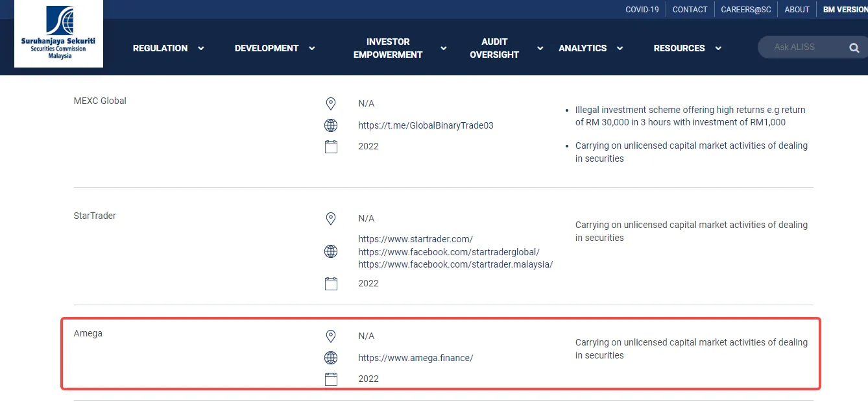Open the DEVELOPMENT menu
This screenshot has height=402, width=868.
click(267, 48)
